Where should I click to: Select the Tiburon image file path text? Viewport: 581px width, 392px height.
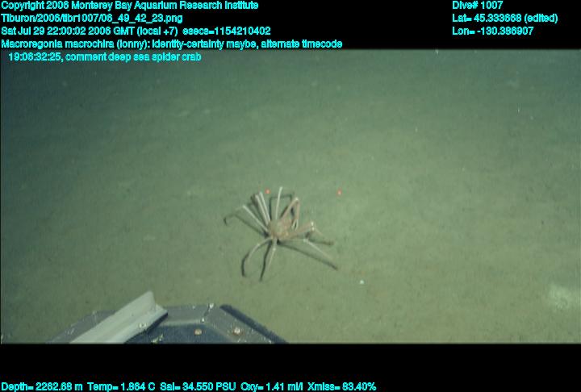92,18
